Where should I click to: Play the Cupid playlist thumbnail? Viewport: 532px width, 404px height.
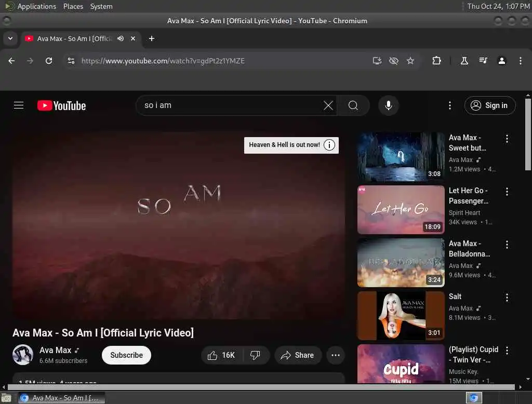tap(401, 364)
